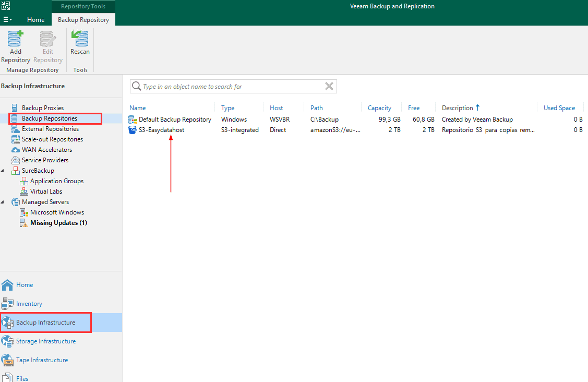588x382 pixels.
Task: Open External Repositories node
Action: [50, 129]
